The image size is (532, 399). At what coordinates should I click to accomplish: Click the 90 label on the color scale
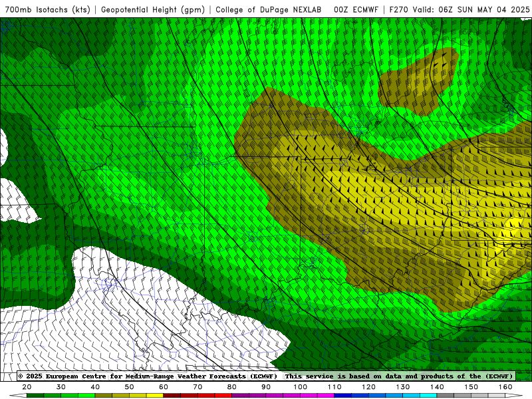266,387
